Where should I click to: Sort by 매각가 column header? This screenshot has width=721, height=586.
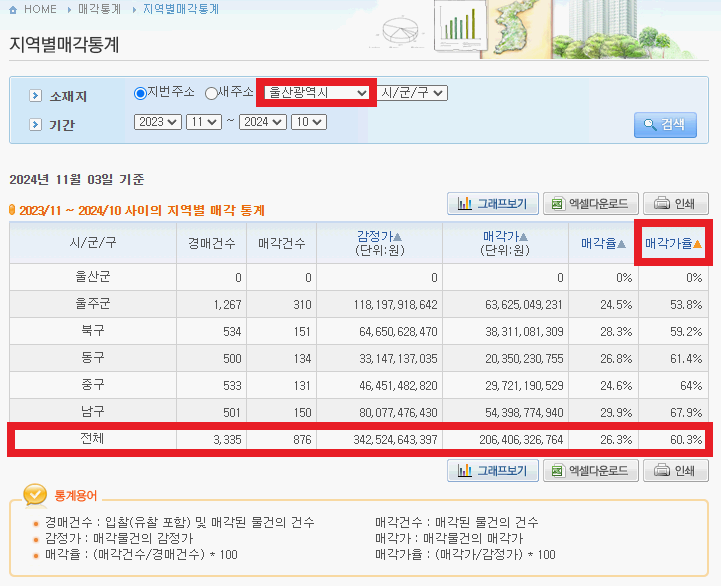tap(505, 236)
